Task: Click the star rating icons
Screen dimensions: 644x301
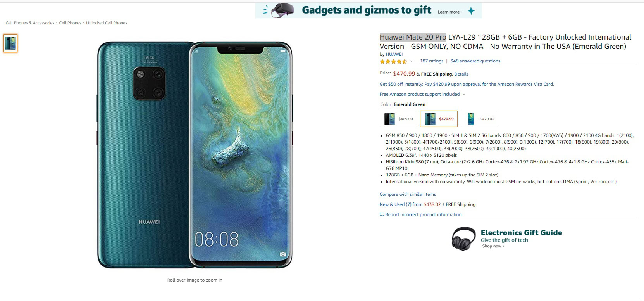Action: [393, 61]
